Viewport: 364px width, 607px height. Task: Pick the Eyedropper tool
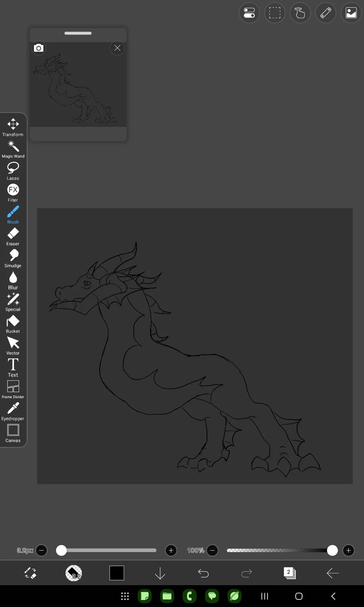(x=13, y=411)
